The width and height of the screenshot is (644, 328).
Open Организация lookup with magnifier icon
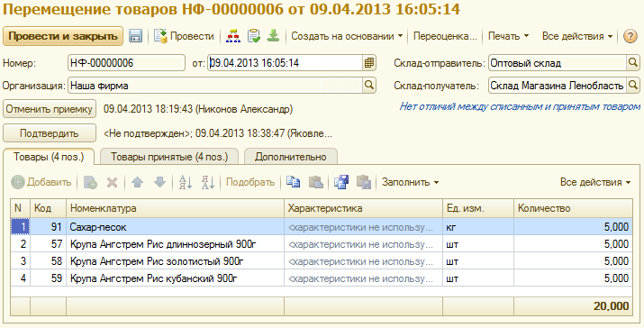pyautogui.click(x=369, y=86)
